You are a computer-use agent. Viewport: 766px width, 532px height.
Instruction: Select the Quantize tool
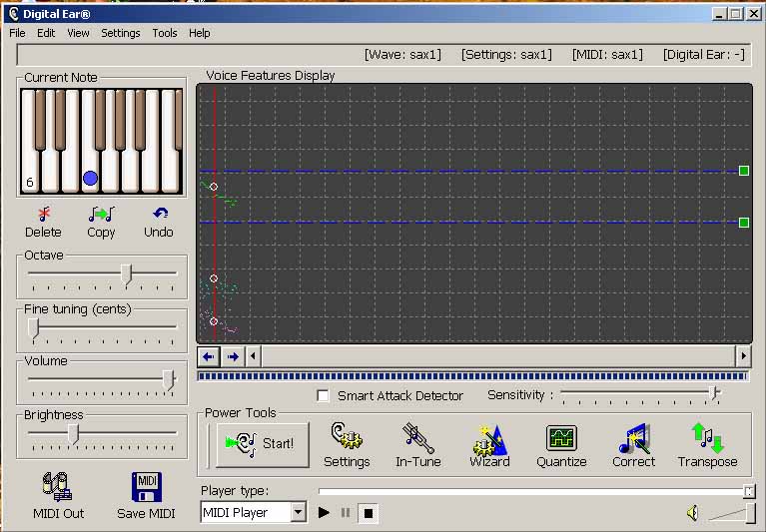(561, 438)
